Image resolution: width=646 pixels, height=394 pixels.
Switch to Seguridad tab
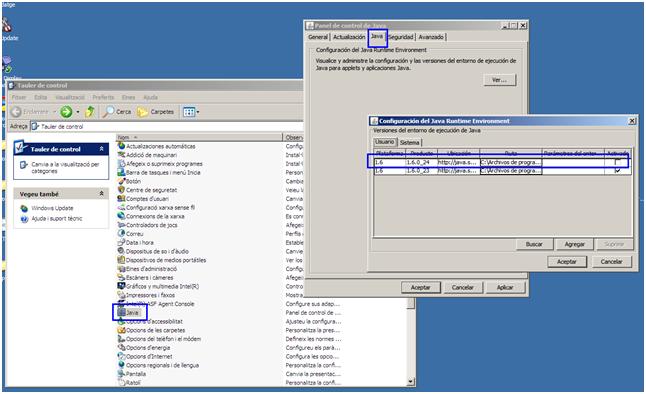[401, 37]
